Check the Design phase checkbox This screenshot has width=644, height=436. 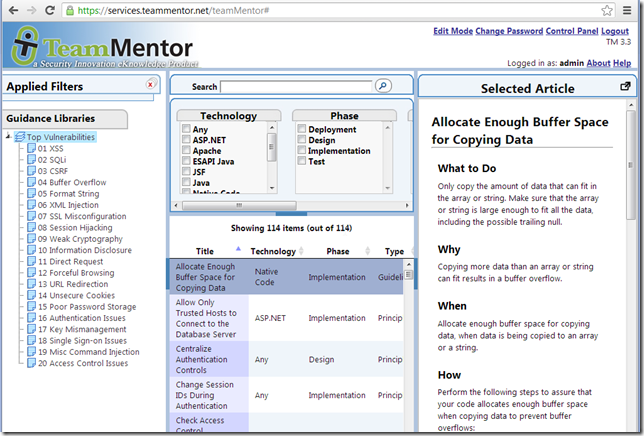pyautogui.click(x=302, y=139)
